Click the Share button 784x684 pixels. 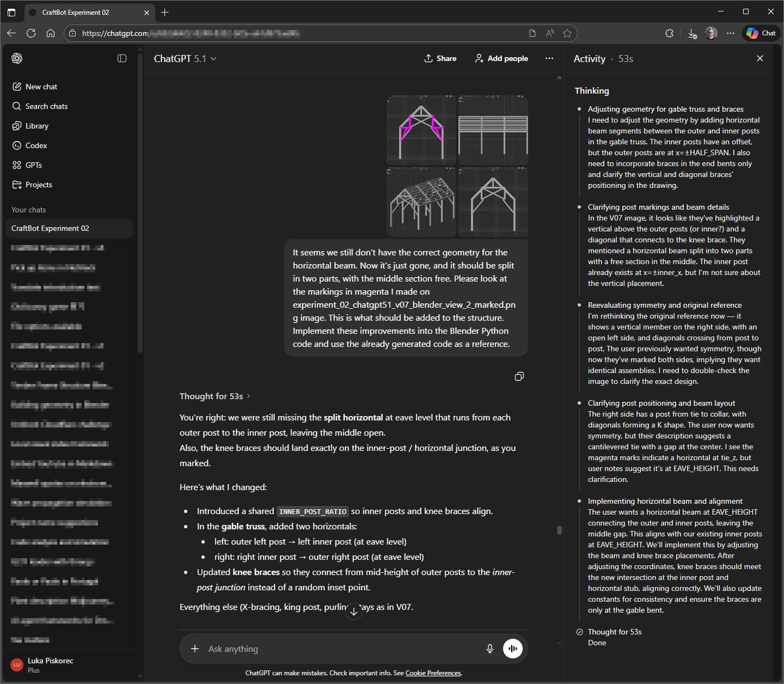[440, 58]
